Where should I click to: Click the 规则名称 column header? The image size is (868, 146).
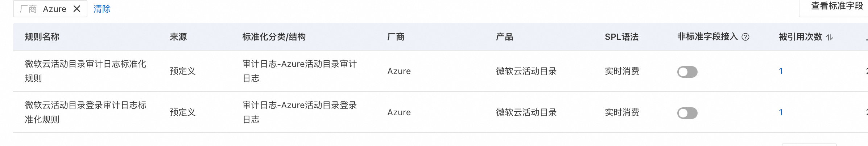click(x=42, y=37)
